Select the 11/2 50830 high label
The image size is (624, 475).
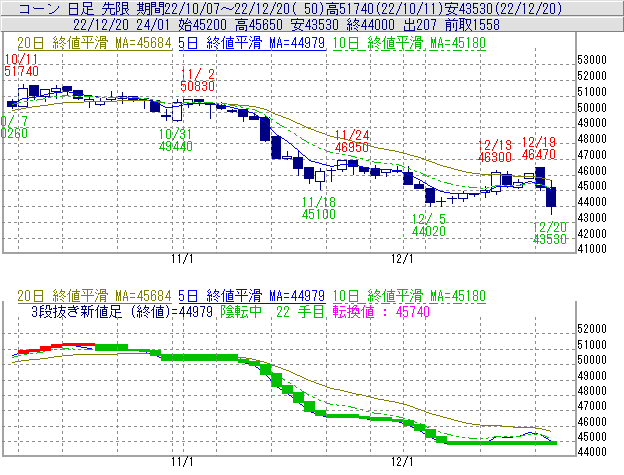[x=198, y=80]
